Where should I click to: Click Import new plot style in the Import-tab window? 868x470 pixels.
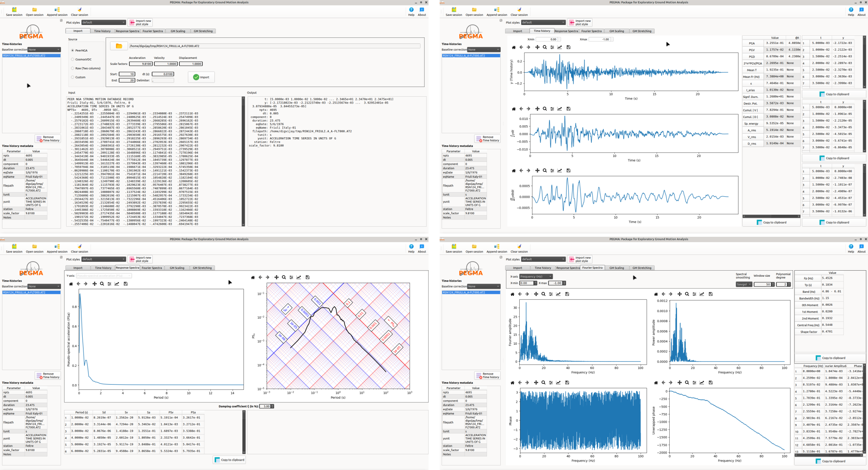[140, 23]
